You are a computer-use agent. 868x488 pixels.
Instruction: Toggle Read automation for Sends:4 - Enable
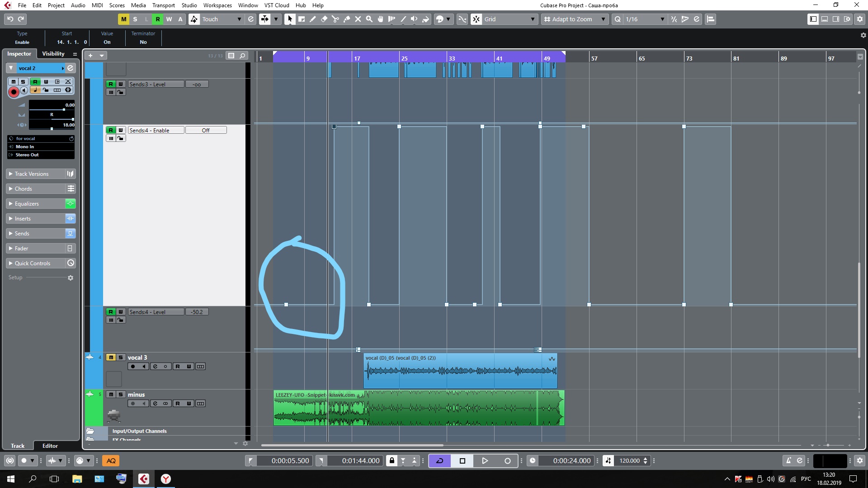111,130
